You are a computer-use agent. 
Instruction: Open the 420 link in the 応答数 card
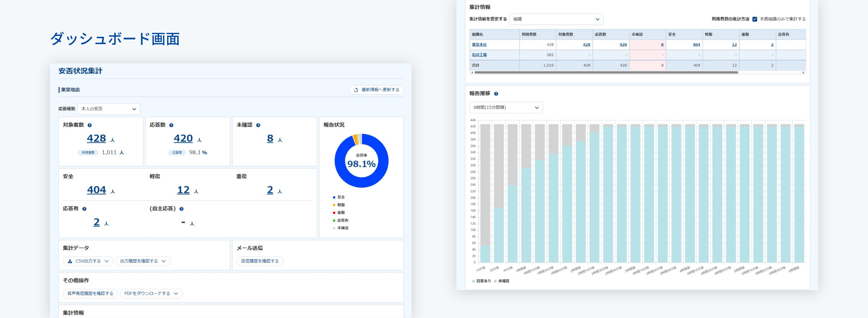click(x=183, y=138)
